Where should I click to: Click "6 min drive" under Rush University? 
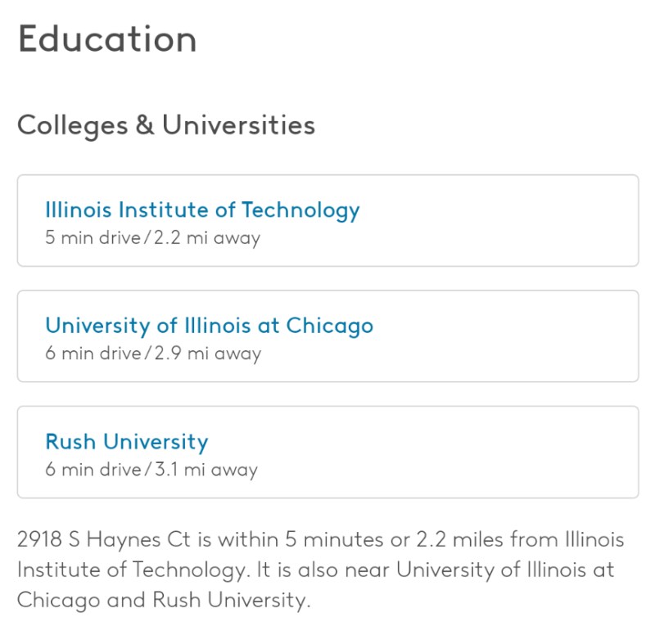point(93,470)
